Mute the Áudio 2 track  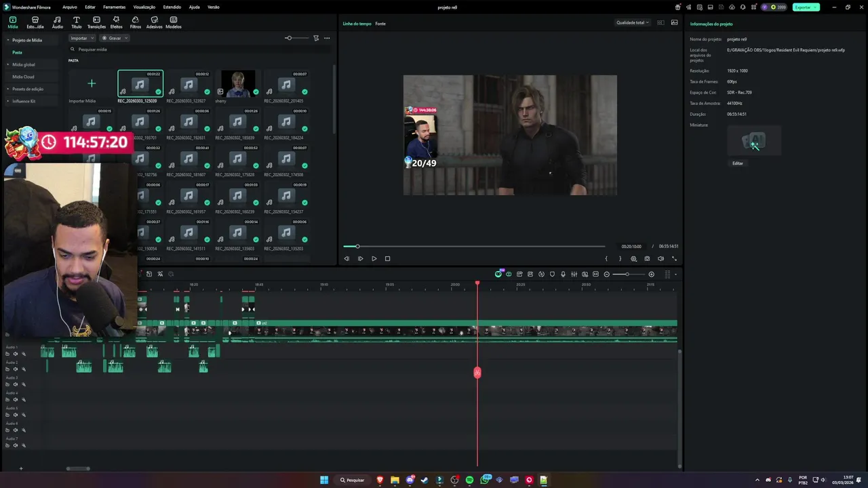(16, 369)
